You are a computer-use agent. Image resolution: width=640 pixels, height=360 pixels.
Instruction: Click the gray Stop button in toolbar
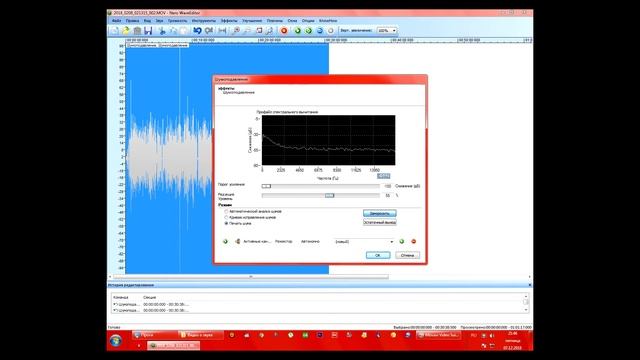point(331,31)
